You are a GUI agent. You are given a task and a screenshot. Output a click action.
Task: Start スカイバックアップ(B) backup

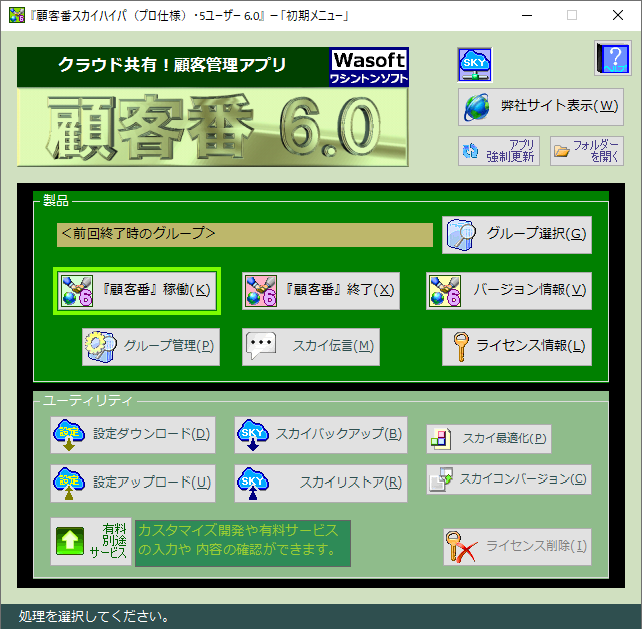(321, 435)
